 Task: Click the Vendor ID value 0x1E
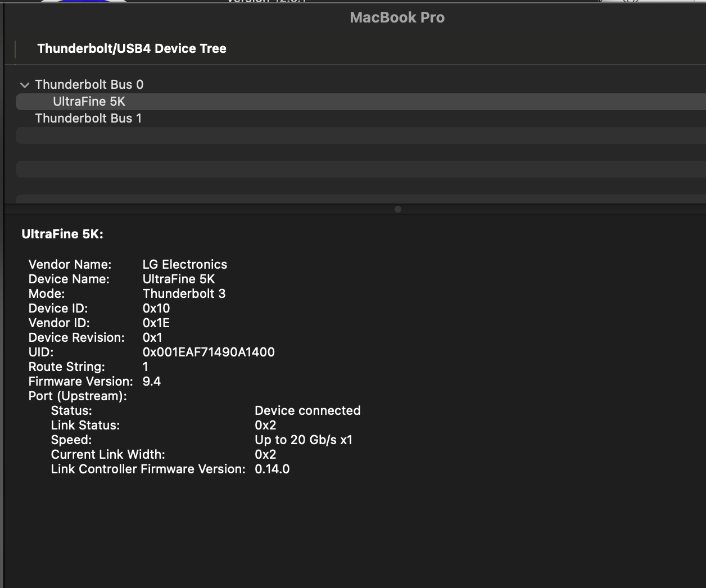pos(156,323)
